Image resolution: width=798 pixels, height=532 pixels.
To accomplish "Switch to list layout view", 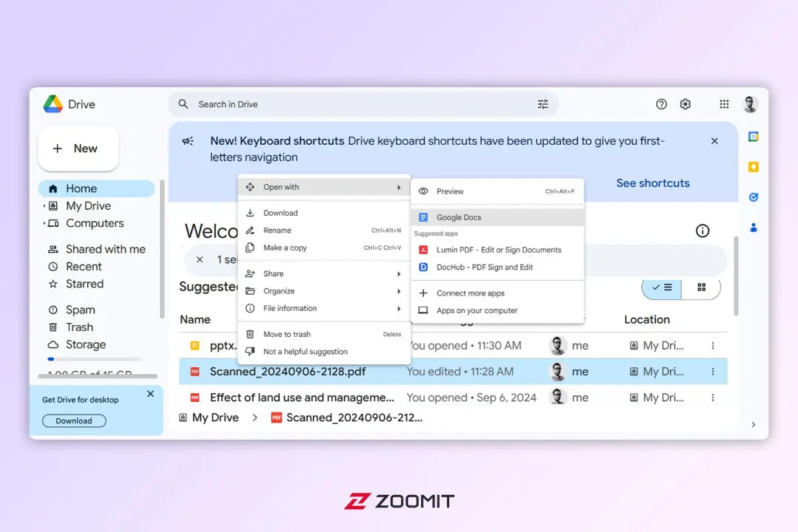I will pos(661,287).
